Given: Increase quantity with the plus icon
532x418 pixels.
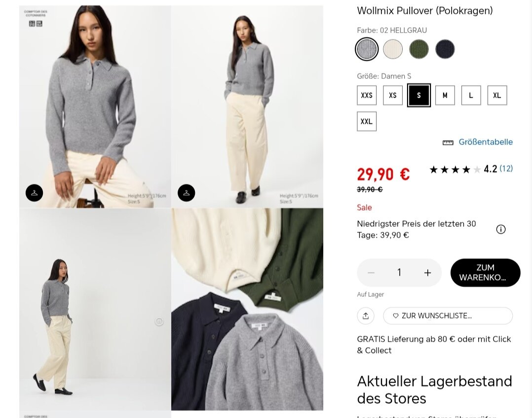Looking at the screenshot, I should pos(427,273).
